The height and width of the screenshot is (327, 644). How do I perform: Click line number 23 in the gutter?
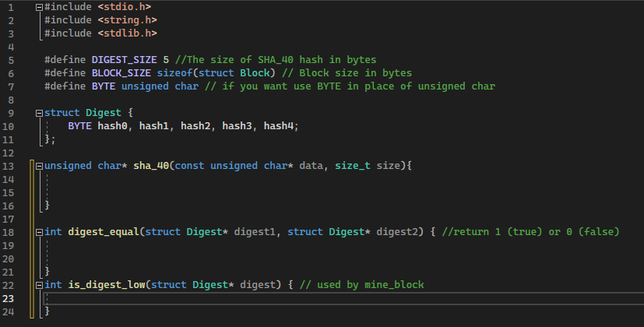(x=9, y=299)
